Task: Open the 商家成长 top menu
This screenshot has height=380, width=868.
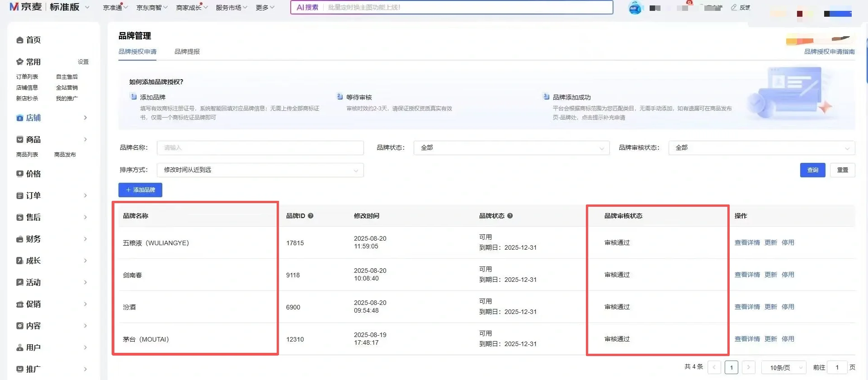Action: pos(192,7)
